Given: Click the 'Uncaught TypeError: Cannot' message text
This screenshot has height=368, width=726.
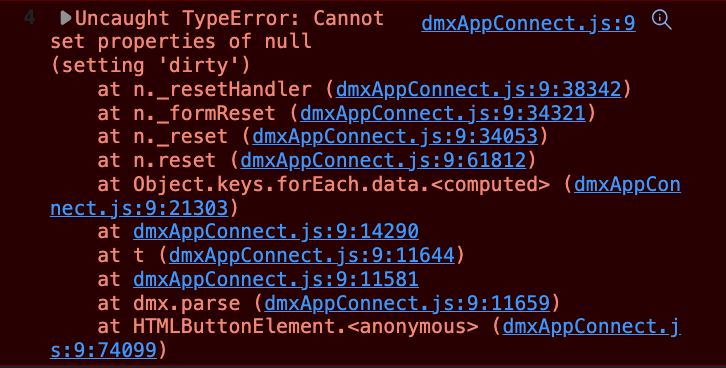Looking at the screenshot, I should (229, 19).
